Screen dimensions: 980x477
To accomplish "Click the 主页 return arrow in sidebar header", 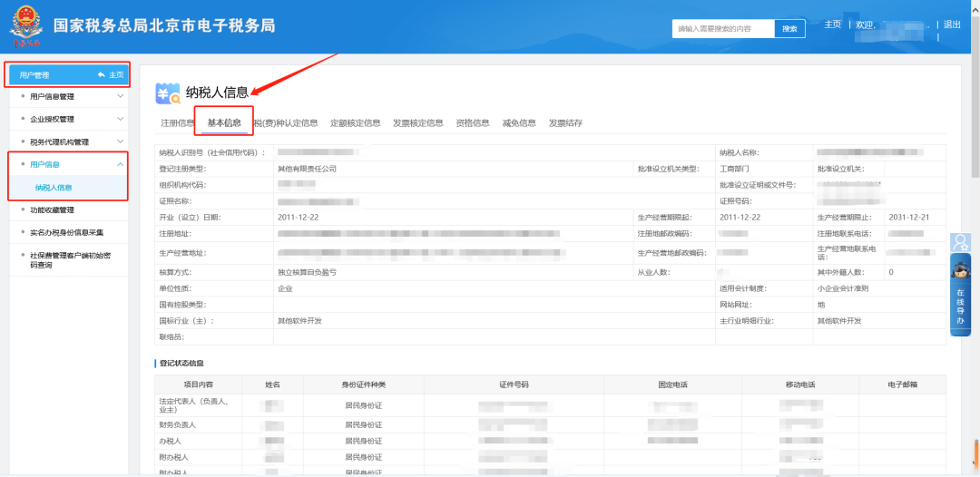I will [x=109, y=74].
